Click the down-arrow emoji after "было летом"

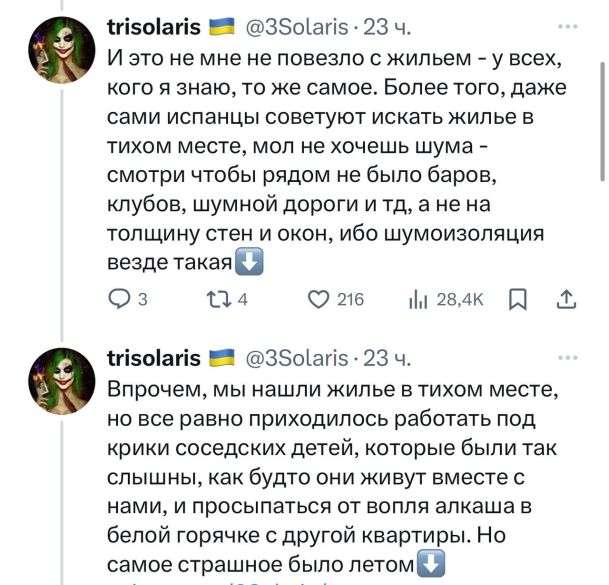pos(431,563)
